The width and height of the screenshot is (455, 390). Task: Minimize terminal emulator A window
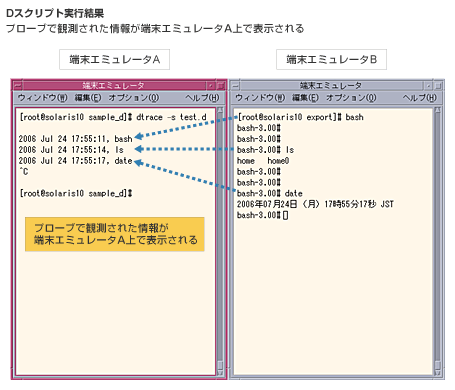click(211, 86)
